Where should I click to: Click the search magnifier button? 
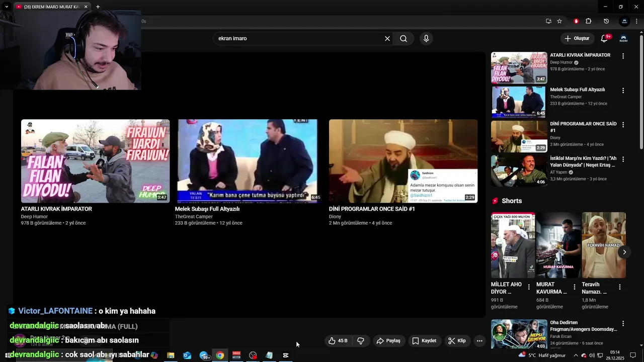tap(404, 38)
